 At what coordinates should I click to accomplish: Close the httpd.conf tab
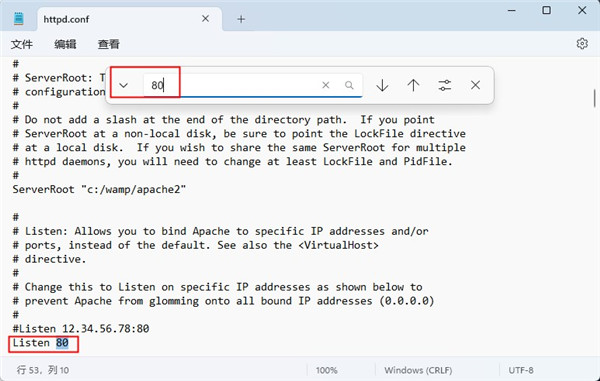tap(205, 18)
